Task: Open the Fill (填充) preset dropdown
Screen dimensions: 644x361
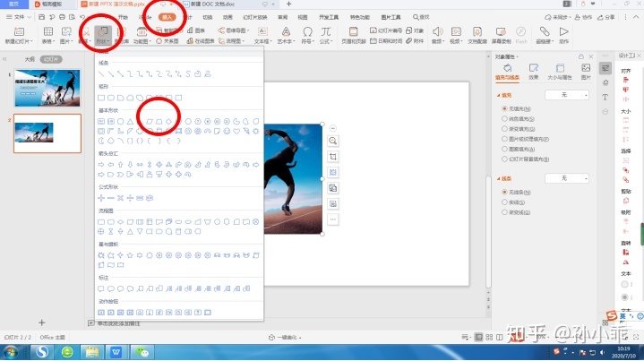Action: point(567,95)
